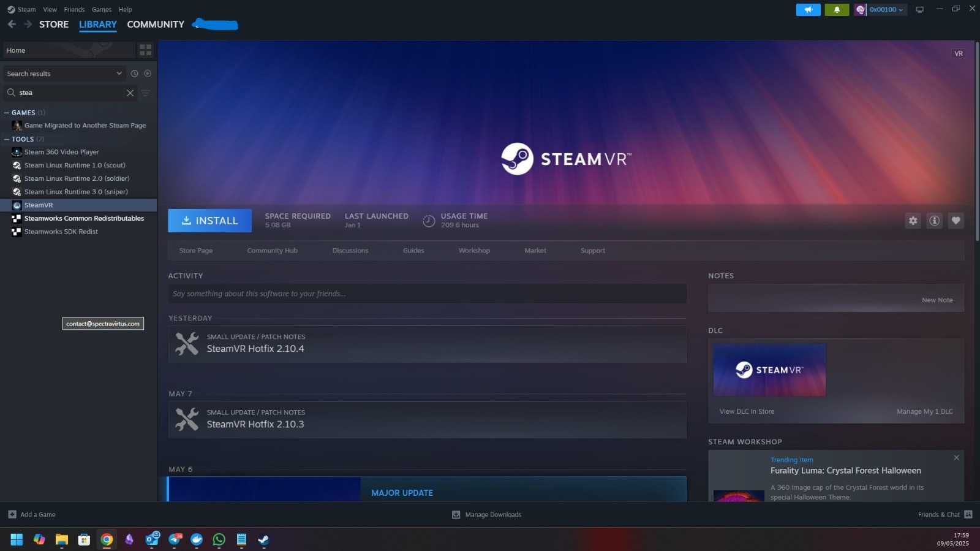Open the SteamVR Store Page link
980x551 pixels.
[x=196, y=251]
